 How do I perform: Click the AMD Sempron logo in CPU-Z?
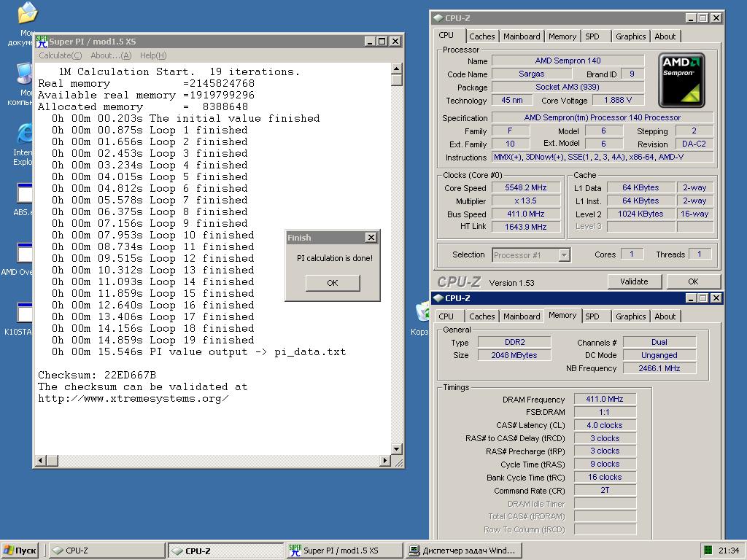(681, 80)
